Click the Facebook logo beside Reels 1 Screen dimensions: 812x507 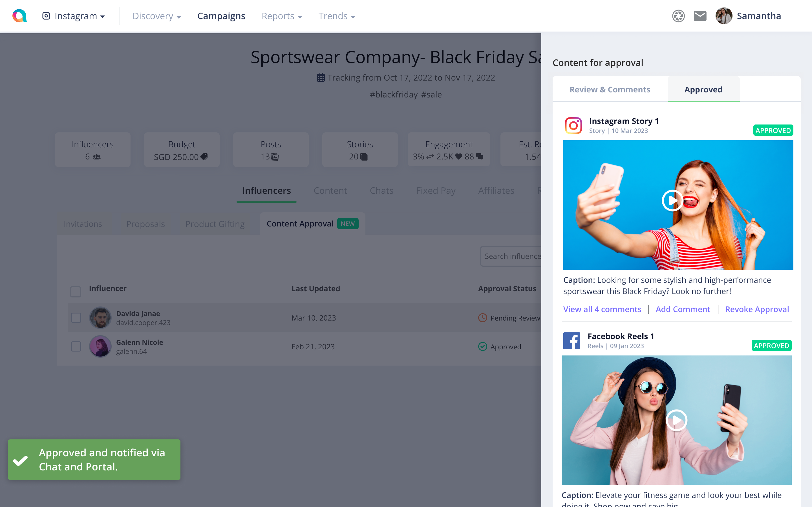pos(572,341)
